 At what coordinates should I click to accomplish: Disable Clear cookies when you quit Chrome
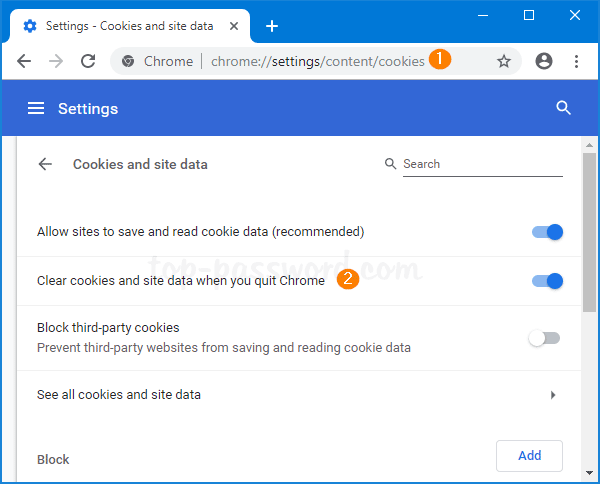(547, 281)
